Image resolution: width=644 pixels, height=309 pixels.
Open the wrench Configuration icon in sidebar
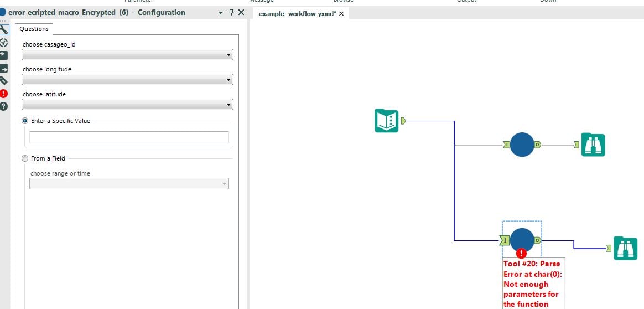point(4,29)
